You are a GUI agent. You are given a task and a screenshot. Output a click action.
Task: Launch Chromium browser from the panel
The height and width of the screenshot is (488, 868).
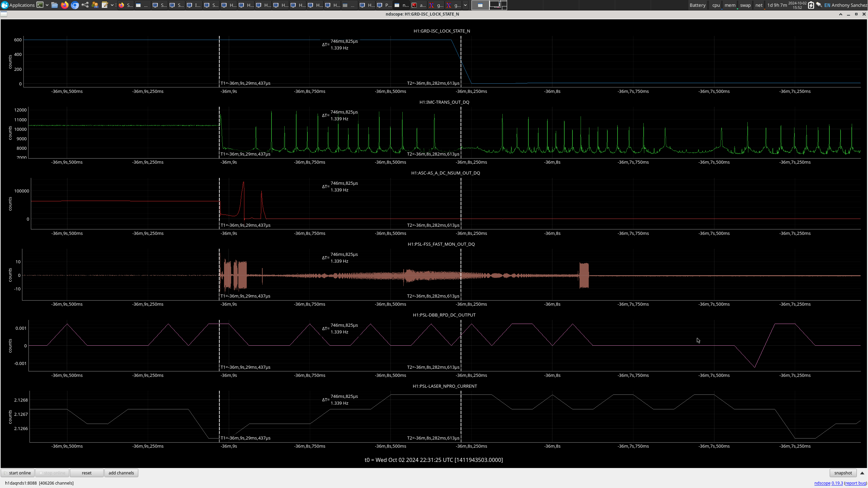[75, 5]
